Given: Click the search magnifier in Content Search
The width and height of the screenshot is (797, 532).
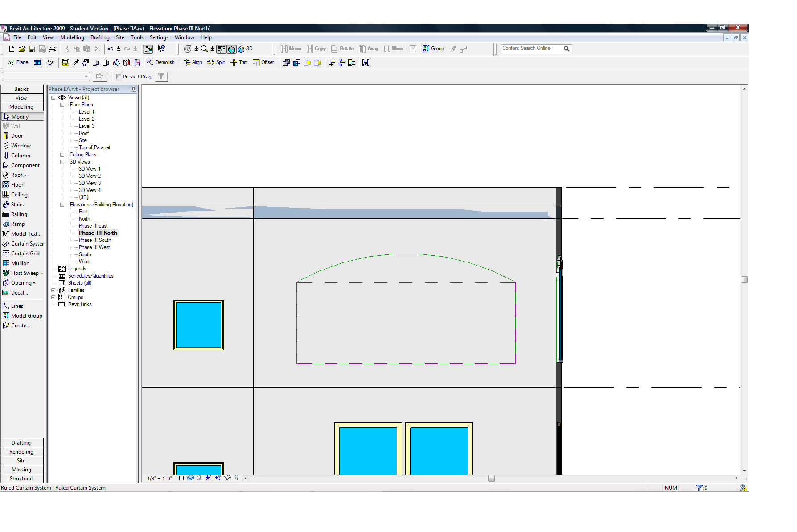Looking at the screenshot, I should tap(567, 49).
